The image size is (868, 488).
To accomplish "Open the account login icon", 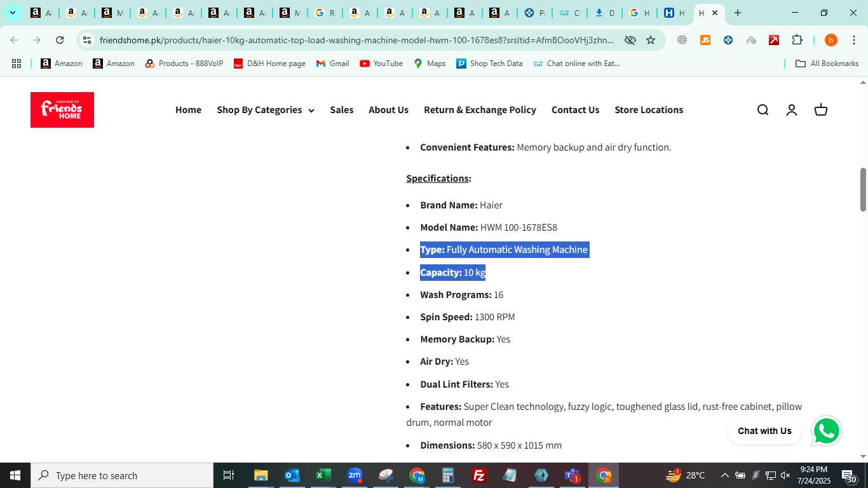I will [x=792, y=110].
